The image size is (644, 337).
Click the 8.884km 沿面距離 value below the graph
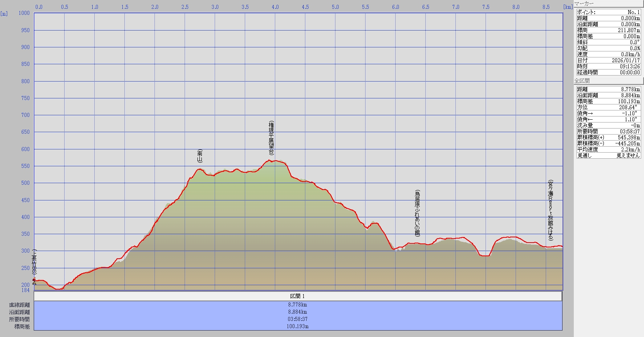click(x=298, y=312)
